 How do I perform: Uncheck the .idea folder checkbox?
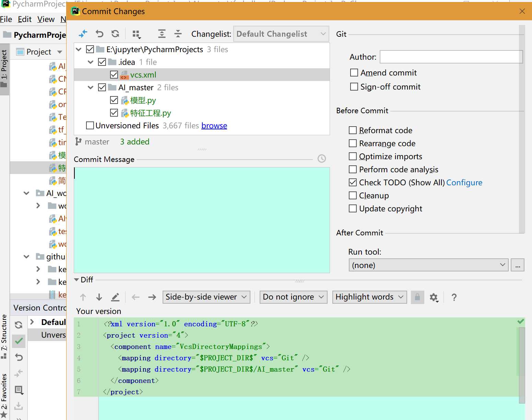102,62
